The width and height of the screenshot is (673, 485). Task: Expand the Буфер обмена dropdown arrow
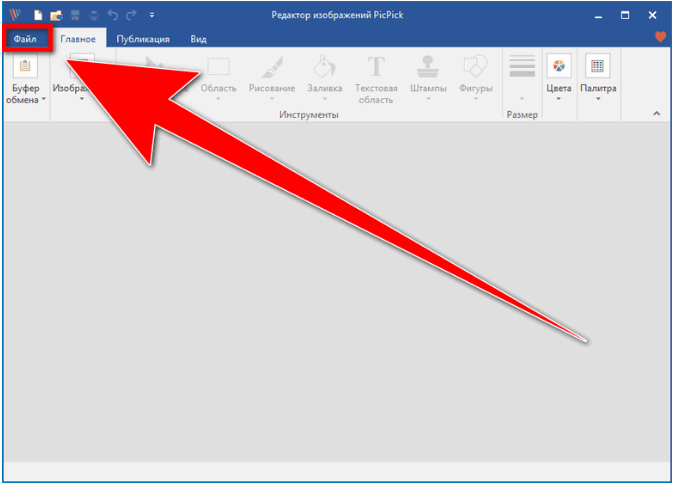tap(44, 100)
